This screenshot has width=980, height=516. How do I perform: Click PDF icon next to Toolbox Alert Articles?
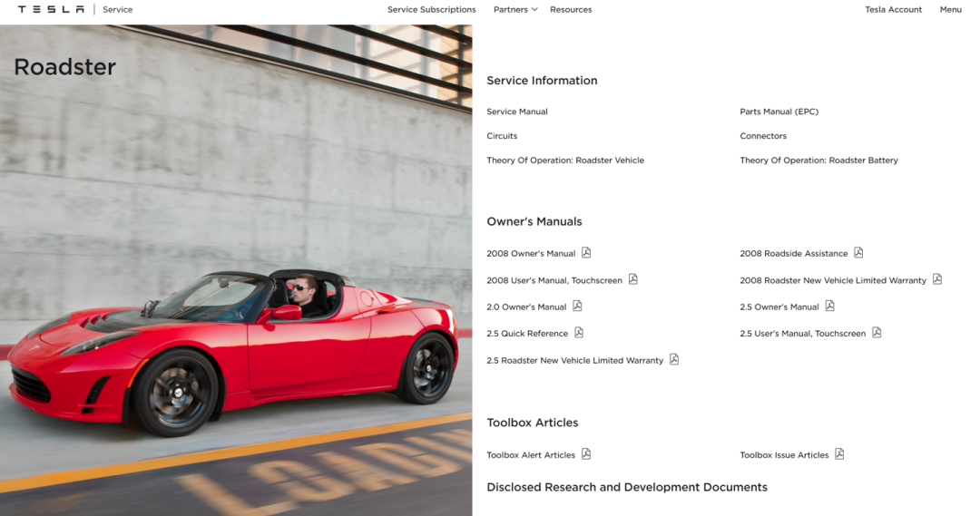coord(585,454)
